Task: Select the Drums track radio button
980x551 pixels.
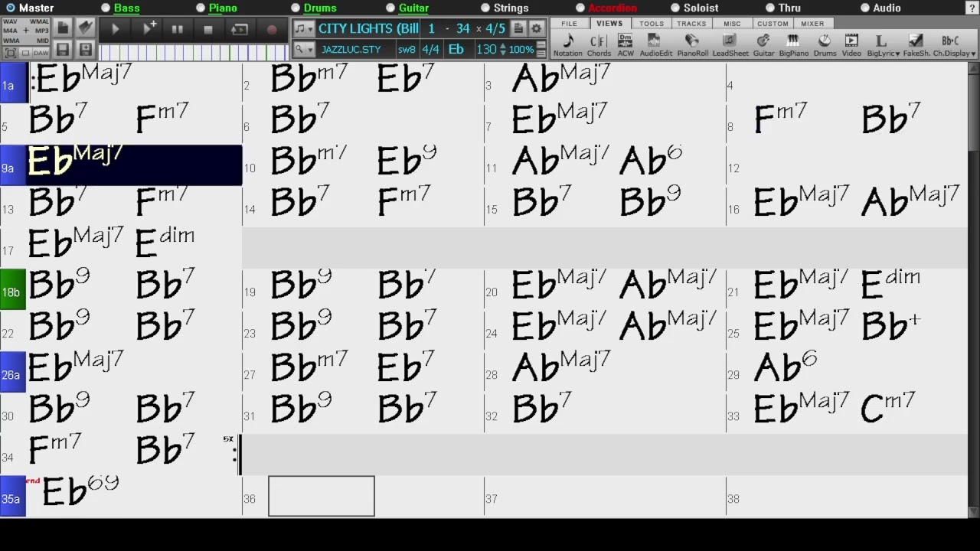Action: click(x=296, y=8)
